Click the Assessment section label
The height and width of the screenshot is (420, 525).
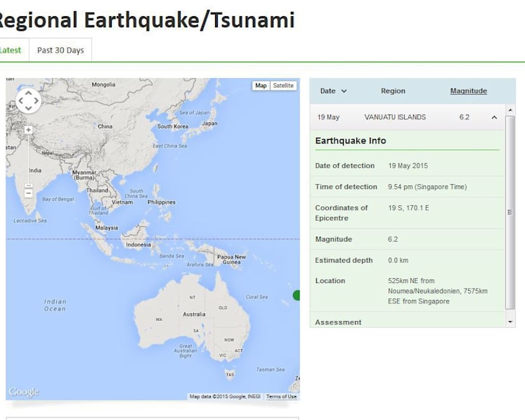click(338, 322)
